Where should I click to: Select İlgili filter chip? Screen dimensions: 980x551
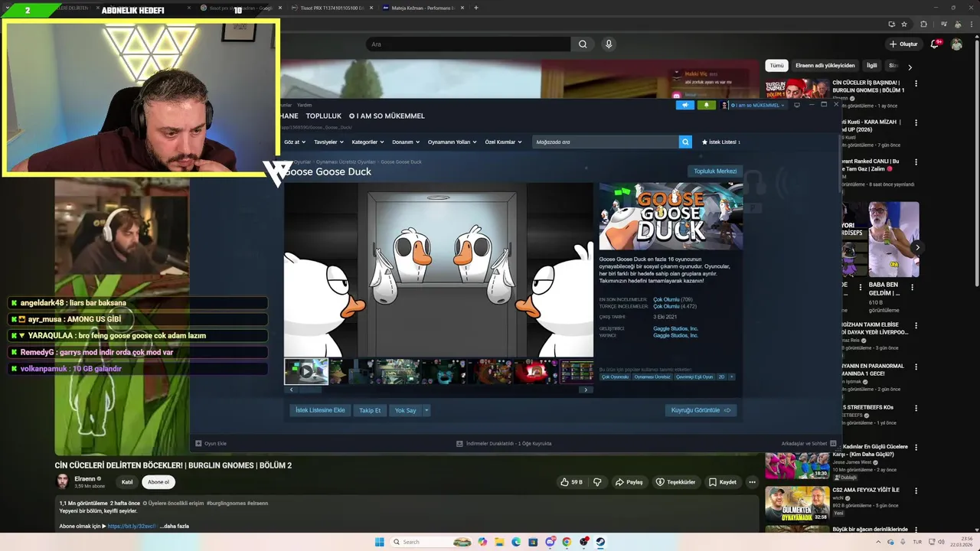pyautogui.click(x=871, y=66)
